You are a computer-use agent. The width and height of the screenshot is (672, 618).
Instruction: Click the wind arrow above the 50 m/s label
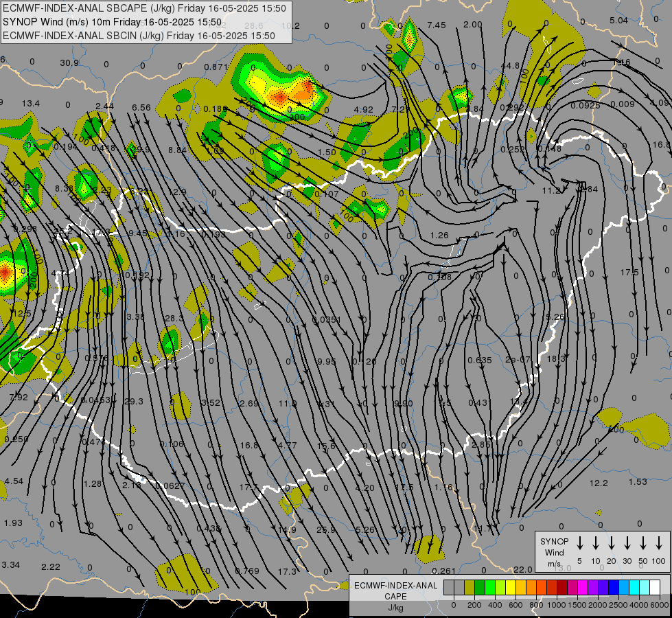643,543
